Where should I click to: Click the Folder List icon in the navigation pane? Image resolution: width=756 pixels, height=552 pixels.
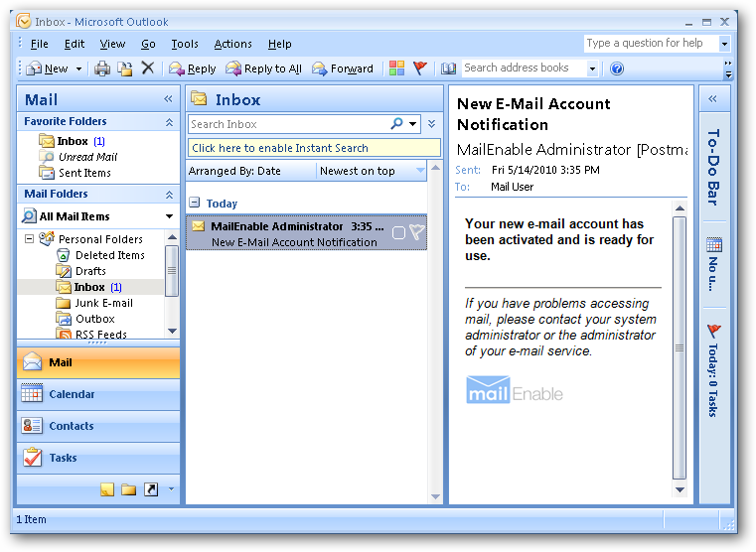(x=129, y=489)
